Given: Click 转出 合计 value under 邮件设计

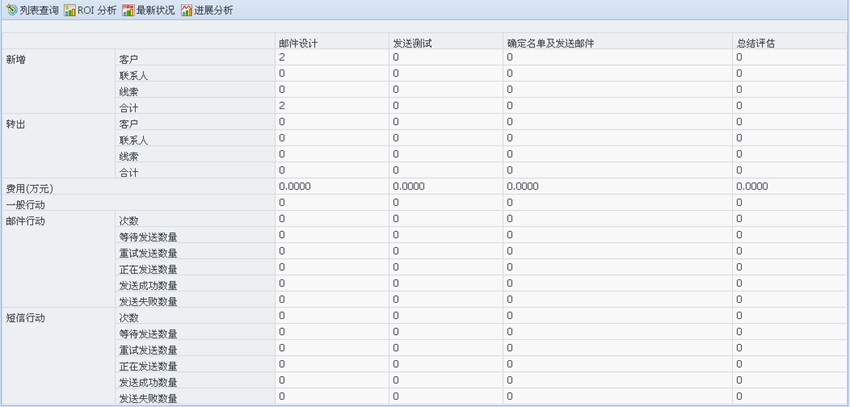Looking at the screenshot, I should point(282,170).
